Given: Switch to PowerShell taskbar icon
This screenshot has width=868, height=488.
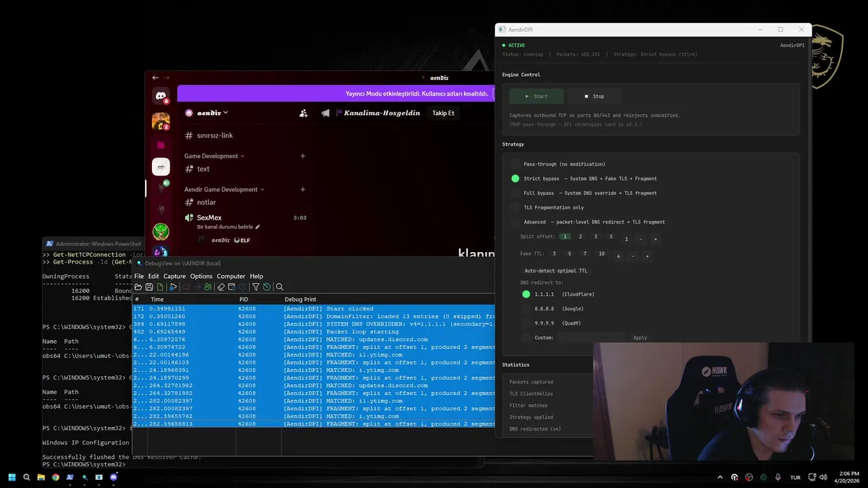Looking at the screenshot, I should [x=70, y=477].
